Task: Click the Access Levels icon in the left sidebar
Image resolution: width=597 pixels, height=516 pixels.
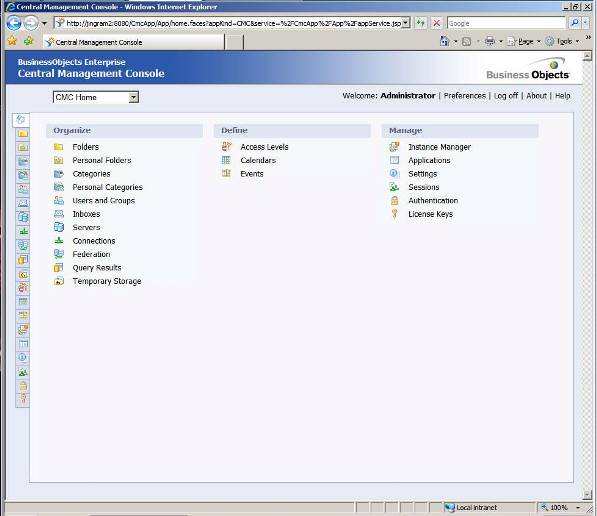Action: click(23, 288)
